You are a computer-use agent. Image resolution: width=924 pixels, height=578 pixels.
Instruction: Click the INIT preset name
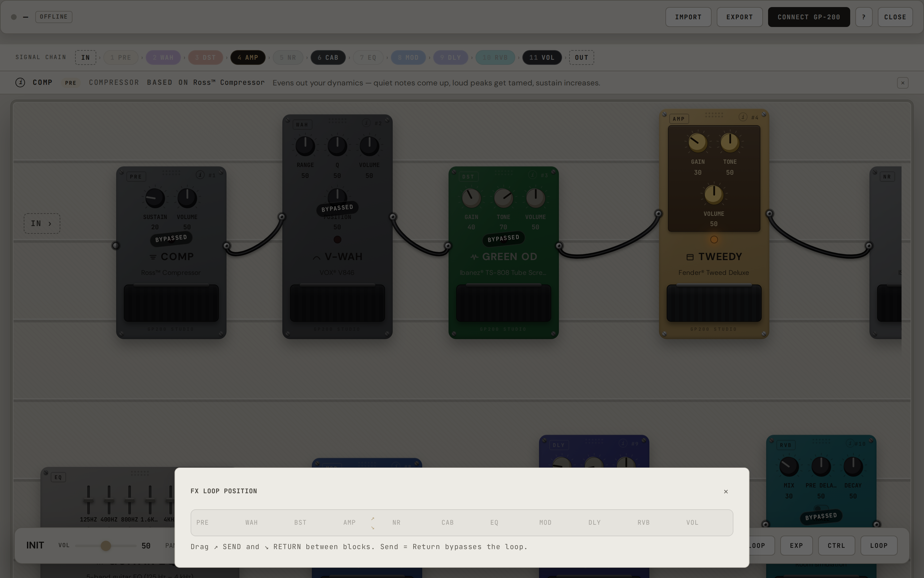point(35,546)
